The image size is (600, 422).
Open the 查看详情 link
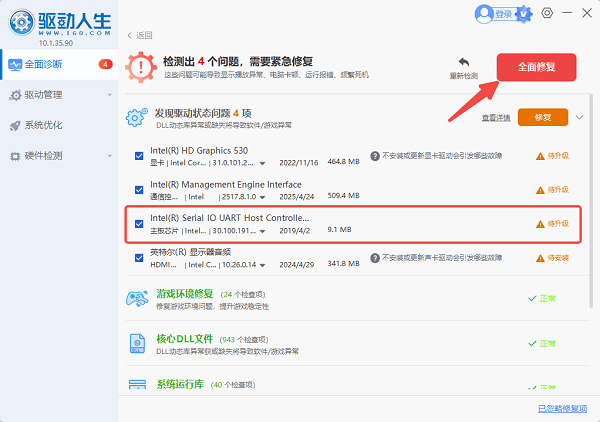[x=496, y=118]
